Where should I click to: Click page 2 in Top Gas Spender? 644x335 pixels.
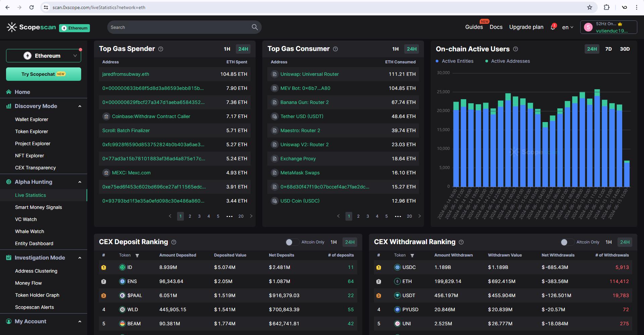point(190,216)
